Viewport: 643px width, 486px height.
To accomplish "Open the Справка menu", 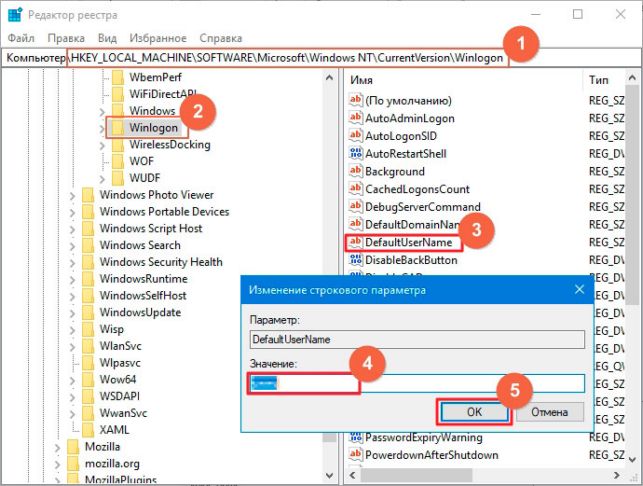I will pos(221,38).
